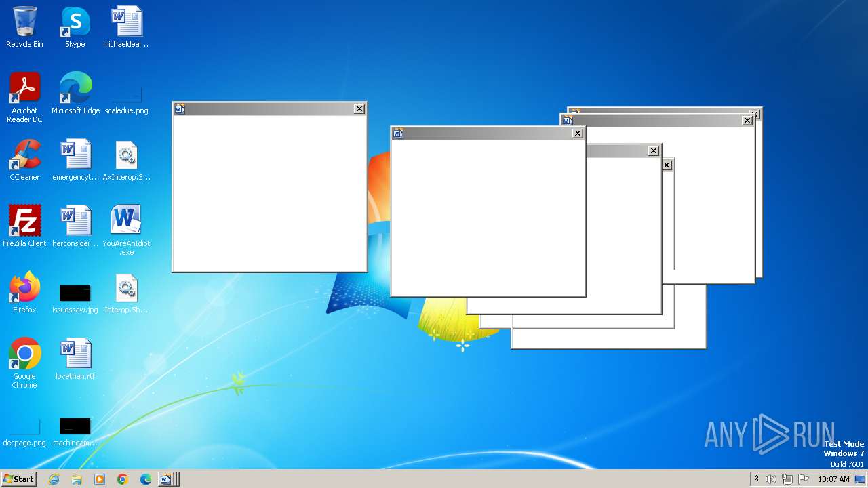Open the Recycle Bin desktop icon
This screenshot has height=488, width=868.
click(24, 27)
